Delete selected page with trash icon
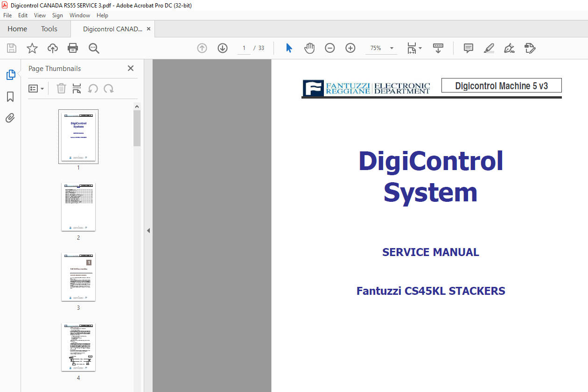Screen dimensions: 588x392 click(x=61, y=88)
